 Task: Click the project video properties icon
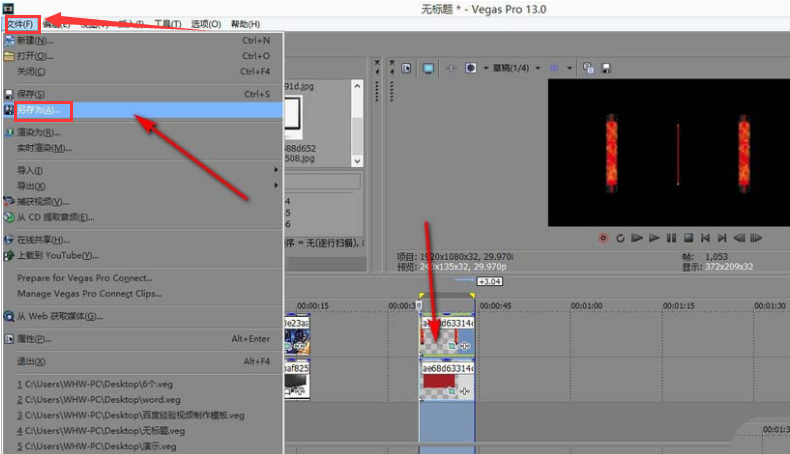pos(407,68)
